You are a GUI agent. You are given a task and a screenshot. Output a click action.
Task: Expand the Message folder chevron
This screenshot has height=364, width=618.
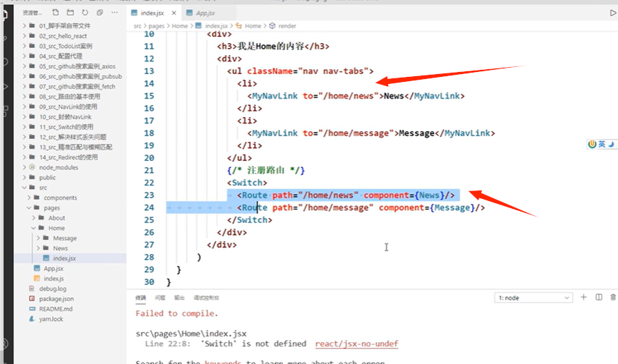pos(39,238)
